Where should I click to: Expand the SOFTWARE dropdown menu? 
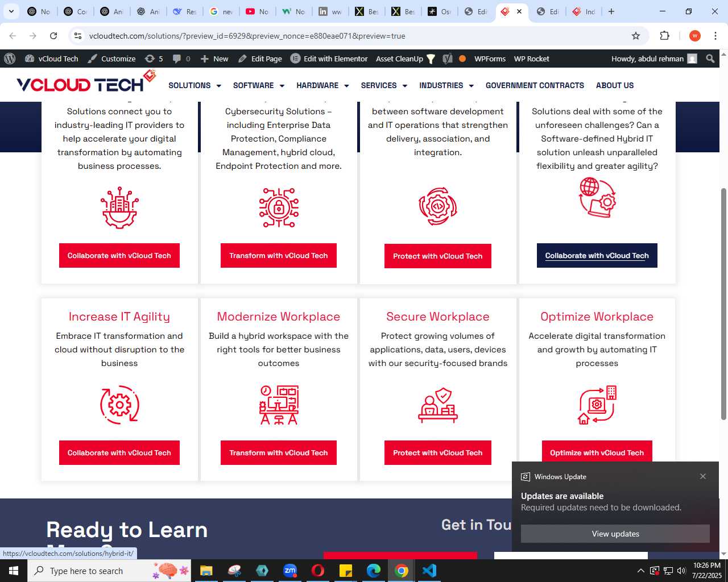[x=259, y=85]
